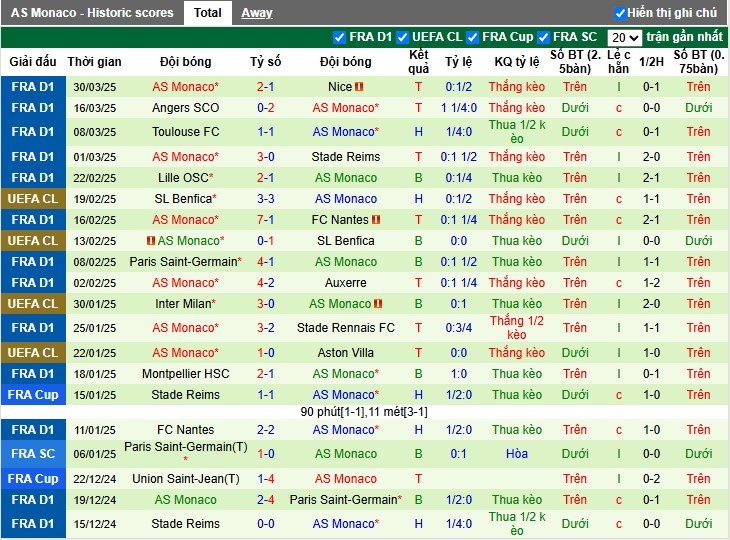The image size is (730, 540).
Task: Click the Lẻ chẵn column header
Action: [x=619, y=61]
